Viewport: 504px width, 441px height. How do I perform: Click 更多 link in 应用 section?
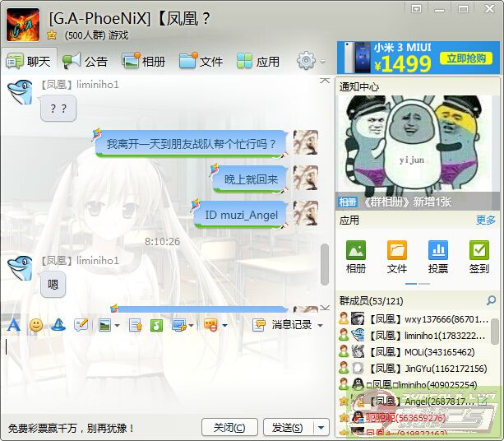[486, 220]
